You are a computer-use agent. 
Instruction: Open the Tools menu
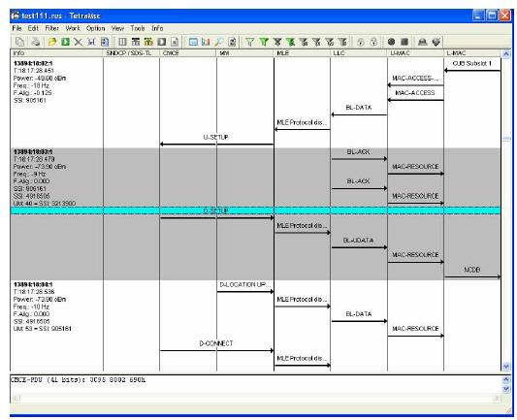pyautogui.click(x=138, y=28)
